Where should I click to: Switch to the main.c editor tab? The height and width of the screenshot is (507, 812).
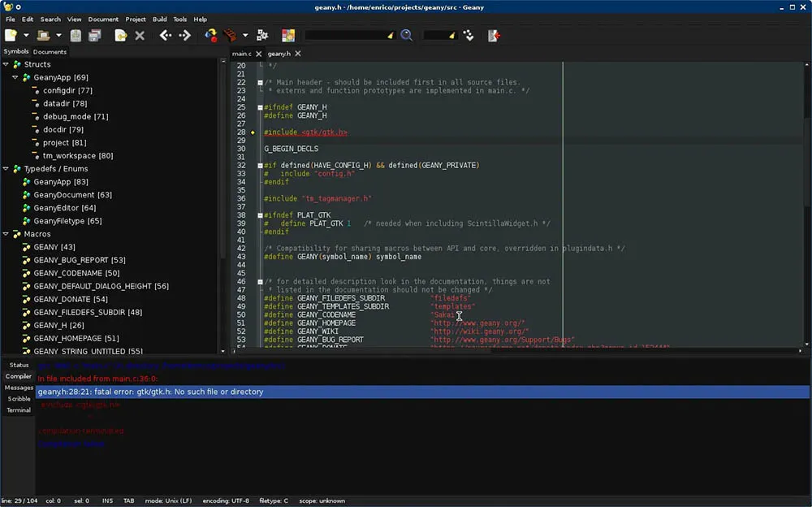pos(241,54)
